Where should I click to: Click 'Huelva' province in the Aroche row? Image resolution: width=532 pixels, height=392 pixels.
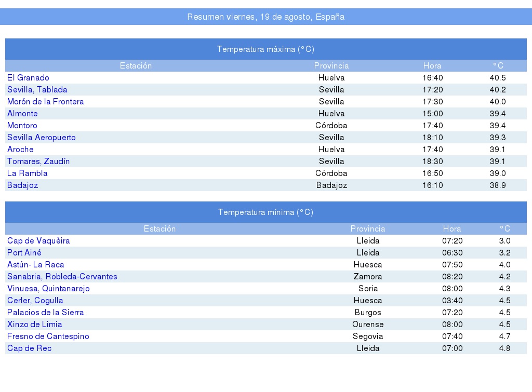[331, 149]
